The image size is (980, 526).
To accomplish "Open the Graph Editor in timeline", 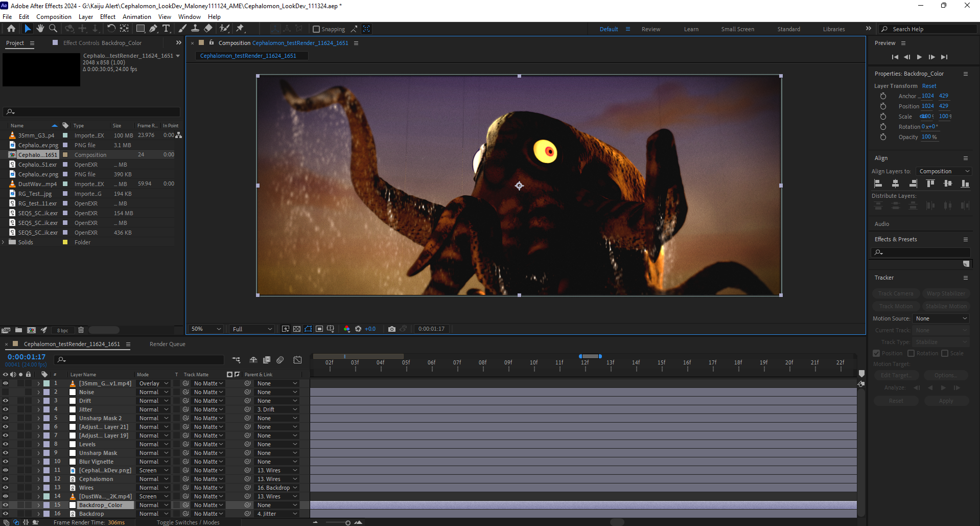I will pos(297,360).
